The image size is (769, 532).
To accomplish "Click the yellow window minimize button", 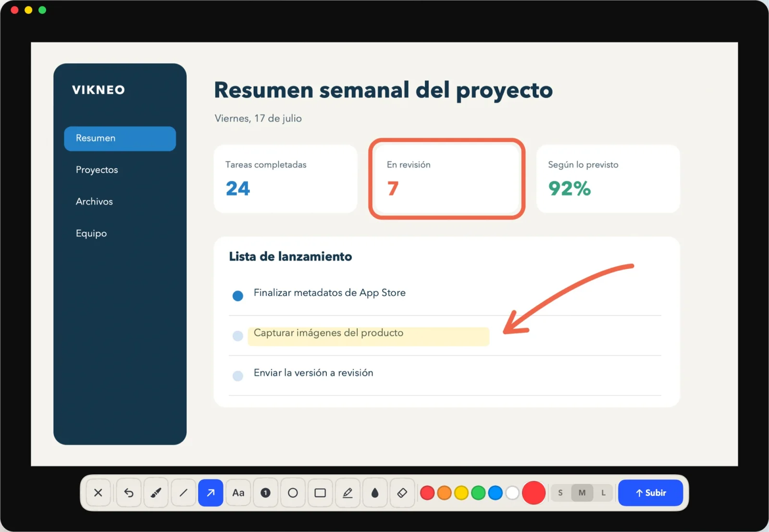I will tap(28, 10).
